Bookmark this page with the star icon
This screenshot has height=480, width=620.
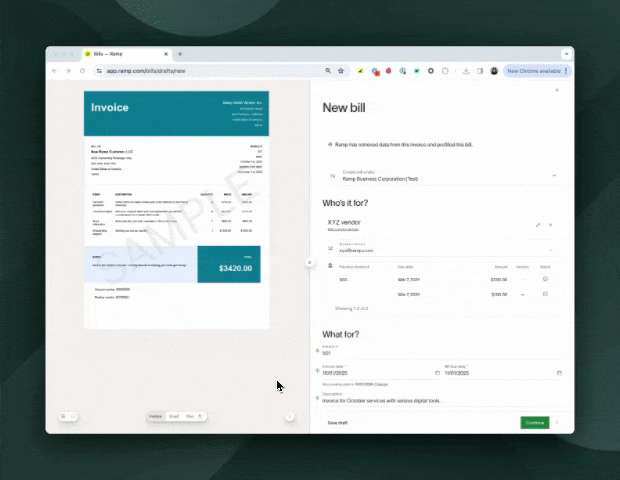340,71
